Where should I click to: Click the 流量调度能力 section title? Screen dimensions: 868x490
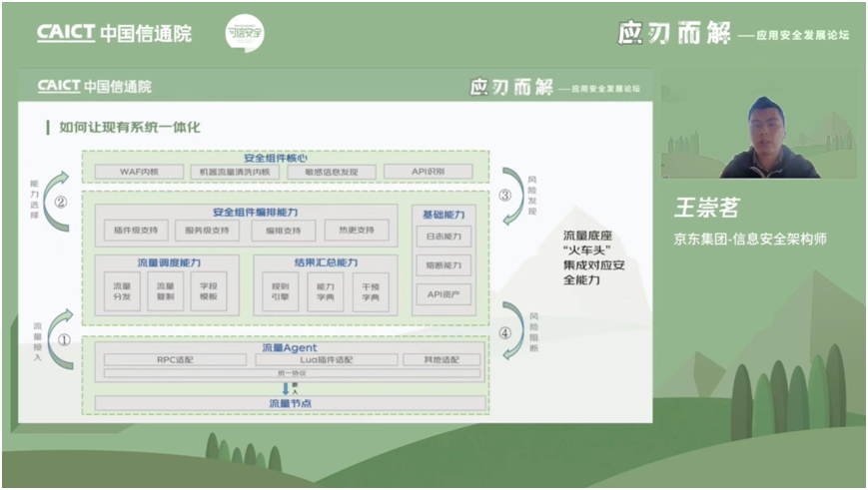[169, 262]
